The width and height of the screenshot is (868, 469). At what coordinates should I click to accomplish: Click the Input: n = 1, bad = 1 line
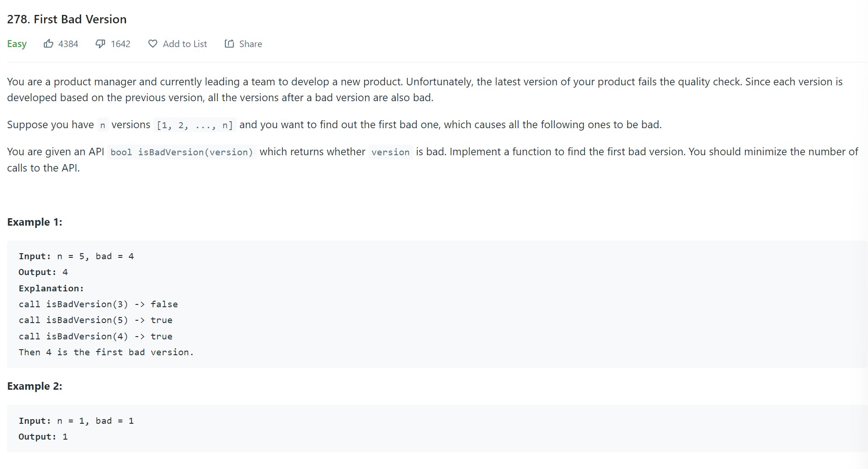point(76,421)
